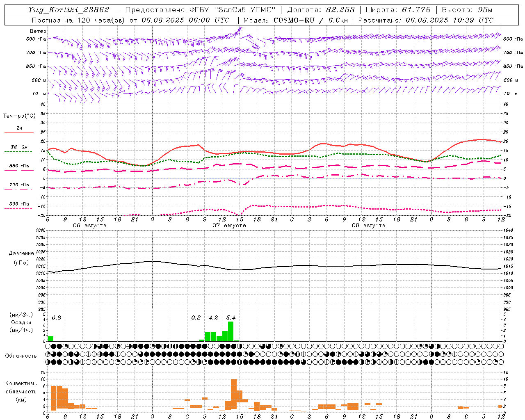
Task: Click the tallest green precipitation bar
Action: coord(231,331)
